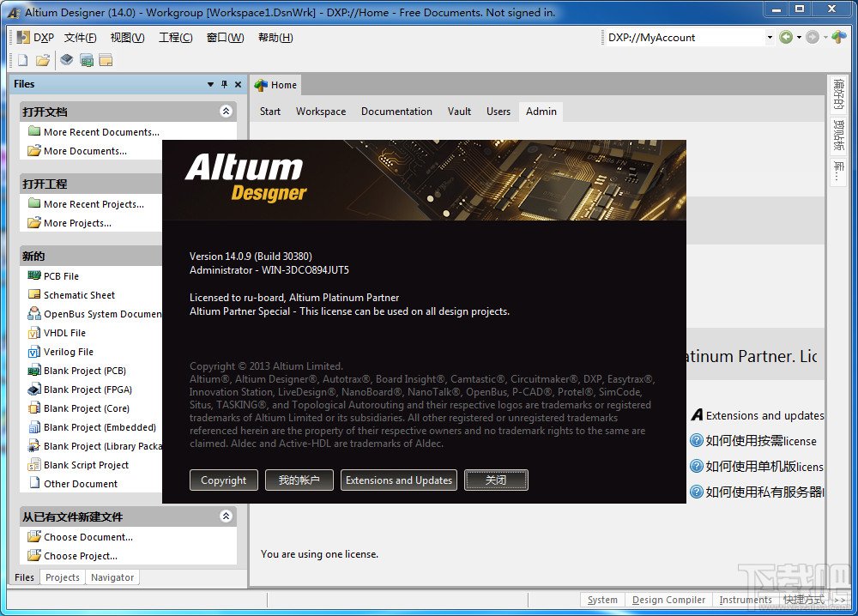Switch to the Projects panel tab
The image size is (858, 616).
point(63,577)
